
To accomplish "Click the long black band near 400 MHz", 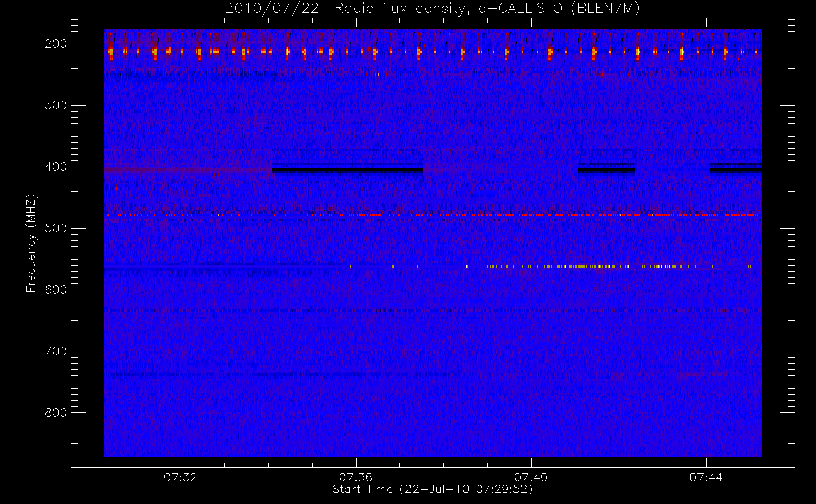I will pyautogui.click(x=347, y=169).
